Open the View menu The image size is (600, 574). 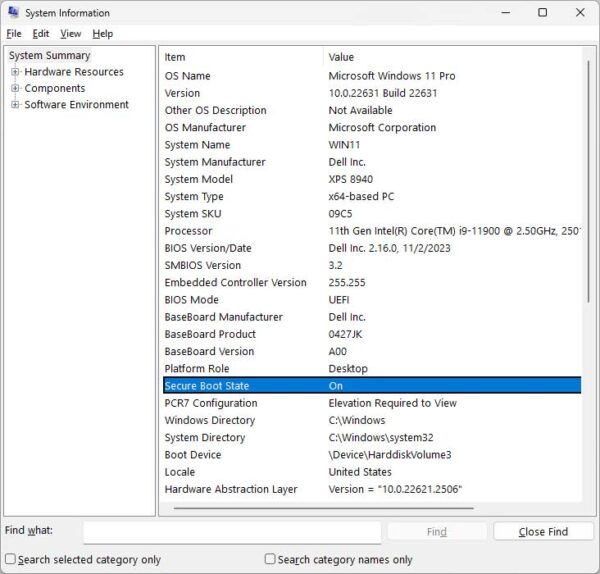click(x=70, y=34)
